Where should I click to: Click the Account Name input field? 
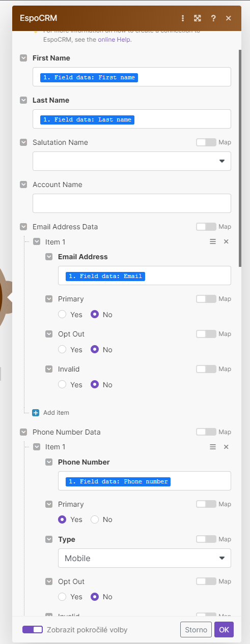click(132, 203)
